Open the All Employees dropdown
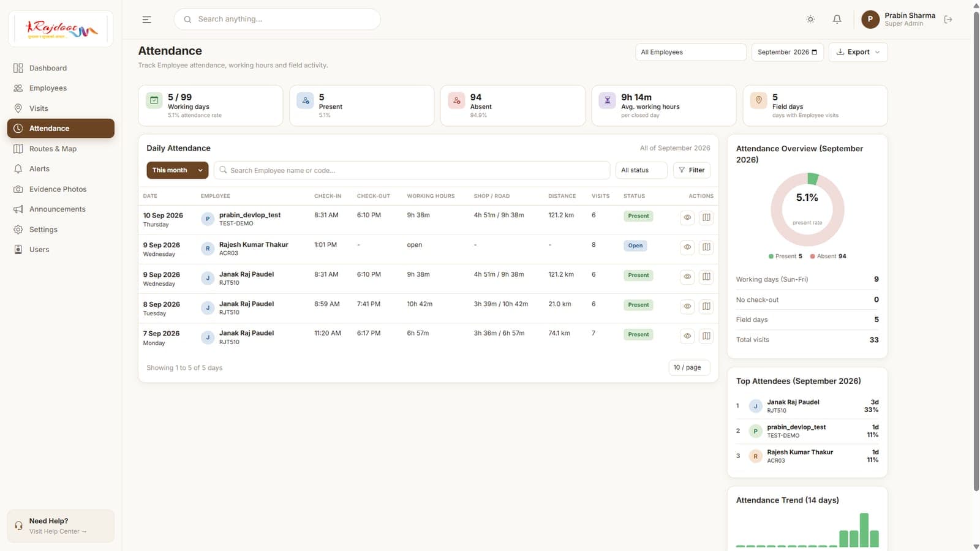This screenshot has height=551, width=980. pyautogui.click(x=691, y=52)
